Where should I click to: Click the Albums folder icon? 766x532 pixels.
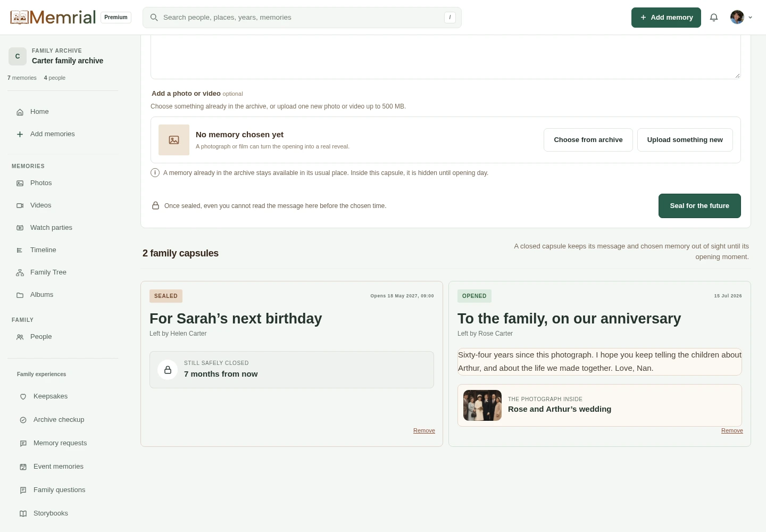[x=20, y=295]
